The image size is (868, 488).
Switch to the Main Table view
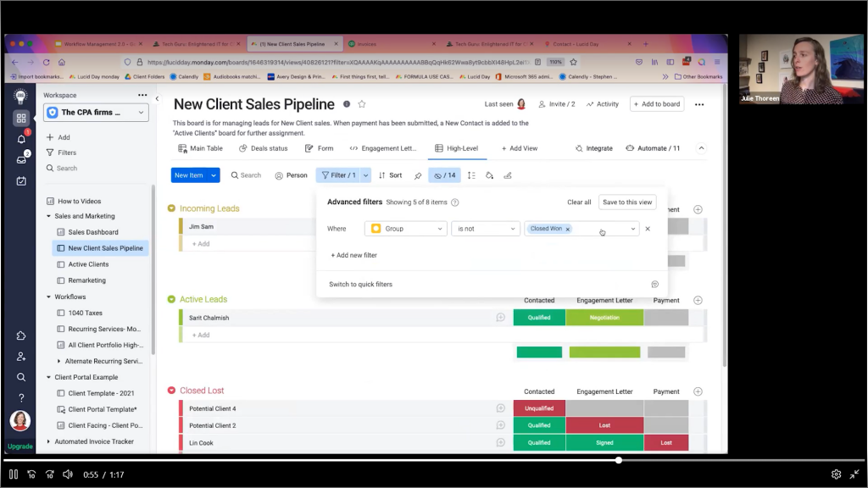tap(200, 148)
